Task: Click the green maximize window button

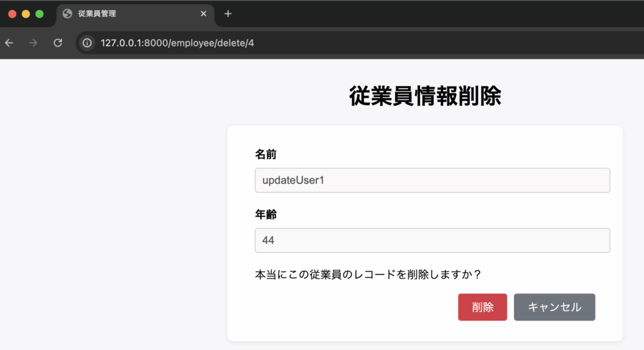Action: [40, 13]
